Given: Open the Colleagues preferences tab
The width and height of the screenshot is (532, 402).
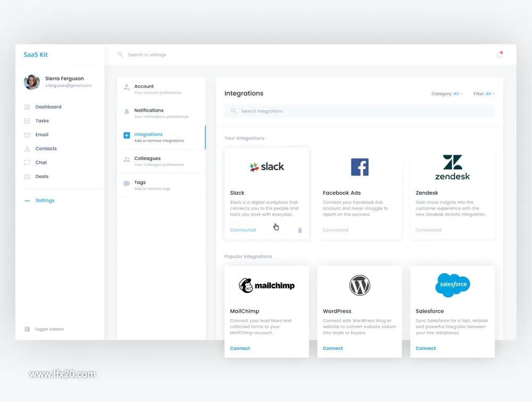Looking at the screenshot, I should (162, 162).
